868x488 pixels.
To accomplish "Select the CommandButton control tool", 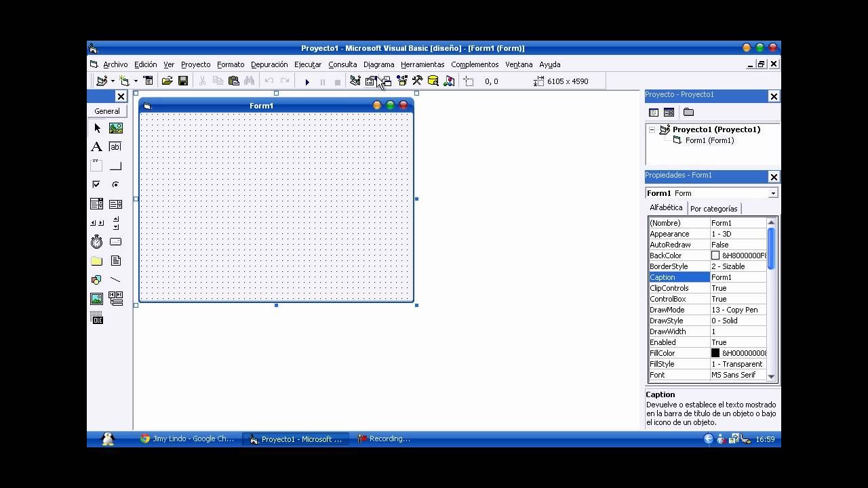I will coord(115,165).
